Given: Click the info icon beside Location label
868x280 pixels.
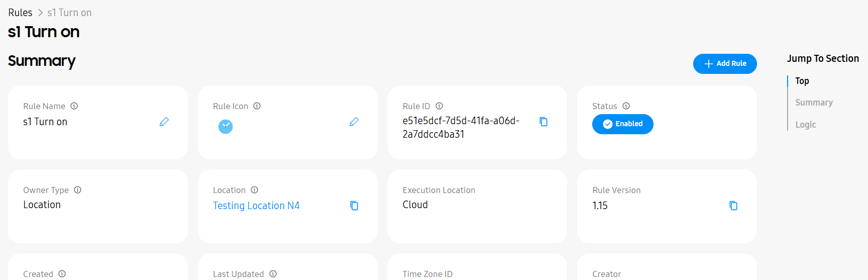Looking at the screenshot, I should tap(255, 190).
